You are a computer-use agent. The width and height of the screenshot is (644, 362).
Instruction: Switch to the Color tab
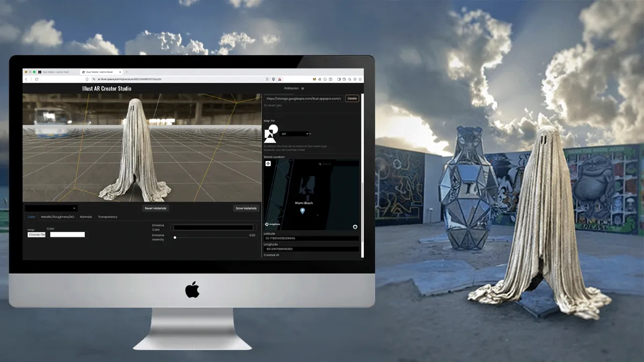(31, 217)
